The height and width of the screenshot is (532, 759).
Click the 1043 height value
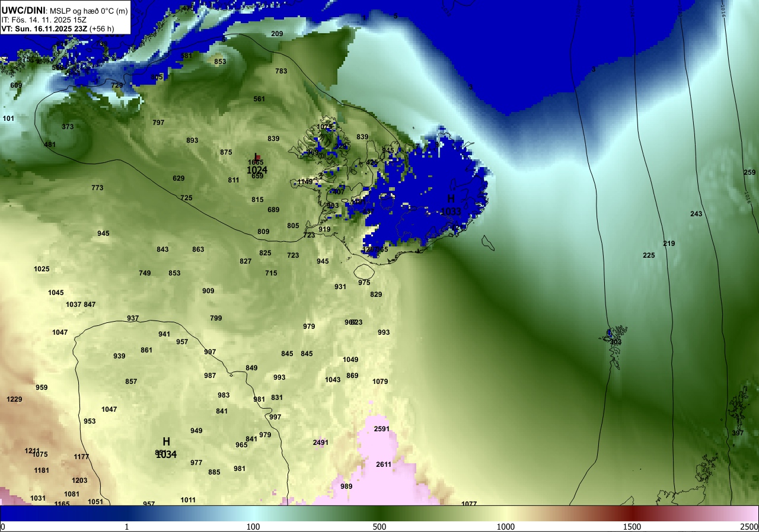tap(333, 380)
